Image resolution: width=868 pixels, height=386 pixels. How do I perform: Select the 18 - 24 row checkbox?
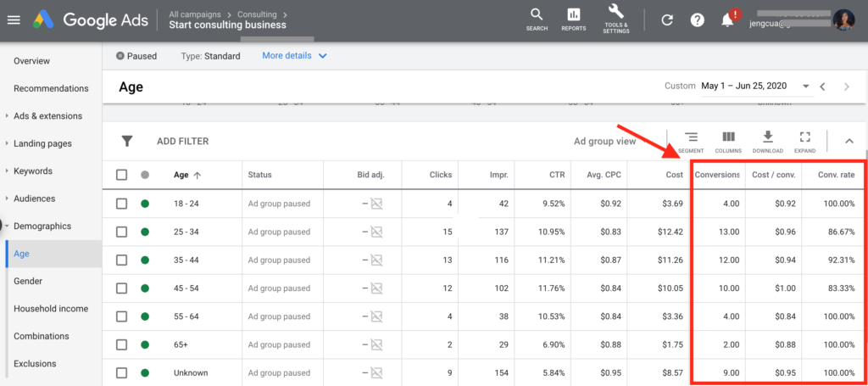coord(121,204)
